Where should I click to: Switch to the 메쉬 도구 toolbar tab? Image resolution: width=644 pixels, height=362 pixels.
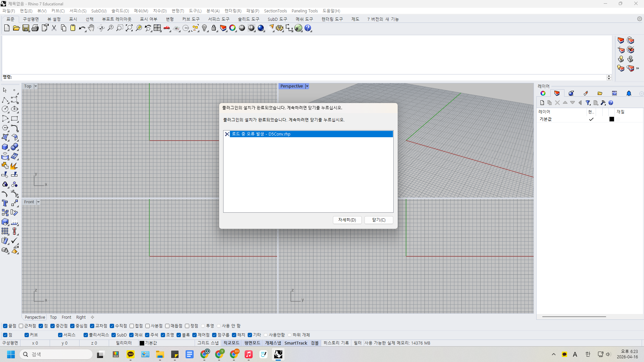click(x=304, y=19)
